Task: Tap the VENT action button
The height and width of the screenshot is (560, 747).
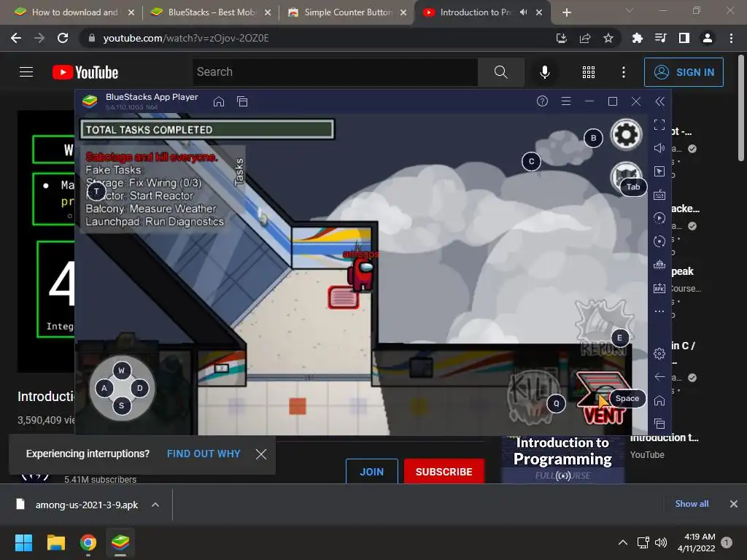Action: [603, 397]
